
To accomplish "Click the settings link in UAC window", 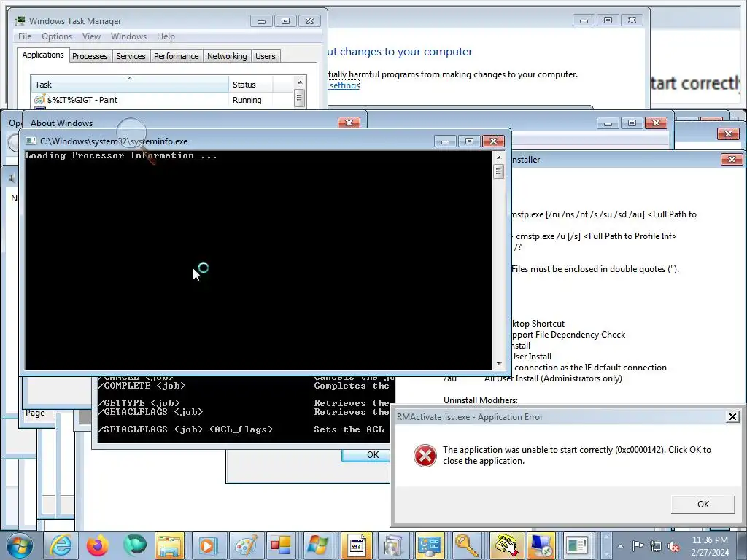I will pyautogui.click(x=344, y=85).
